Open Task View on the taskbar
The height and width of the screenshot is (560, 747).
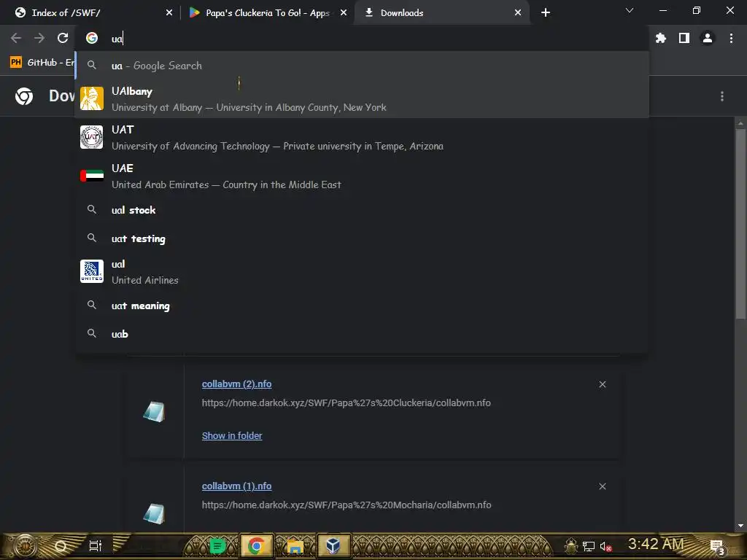[x=96, y=545]
